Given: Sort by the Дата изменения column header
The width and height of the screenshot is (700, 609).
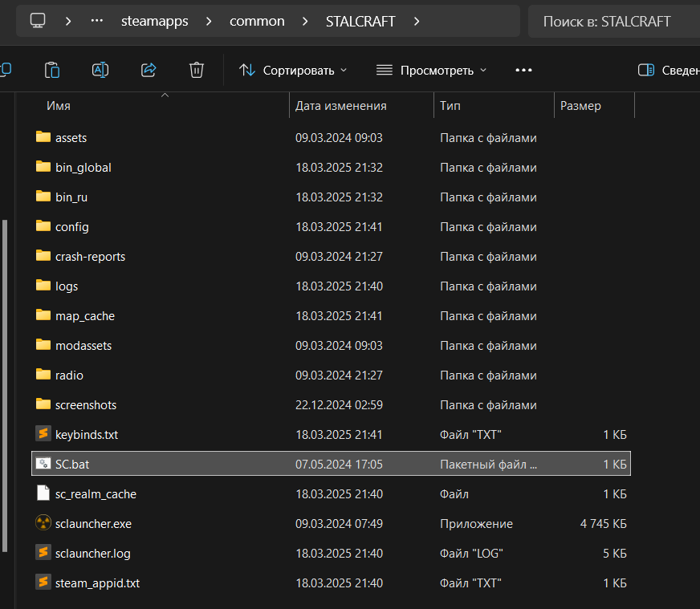Looking at the screenshot, I should point(340,106).
